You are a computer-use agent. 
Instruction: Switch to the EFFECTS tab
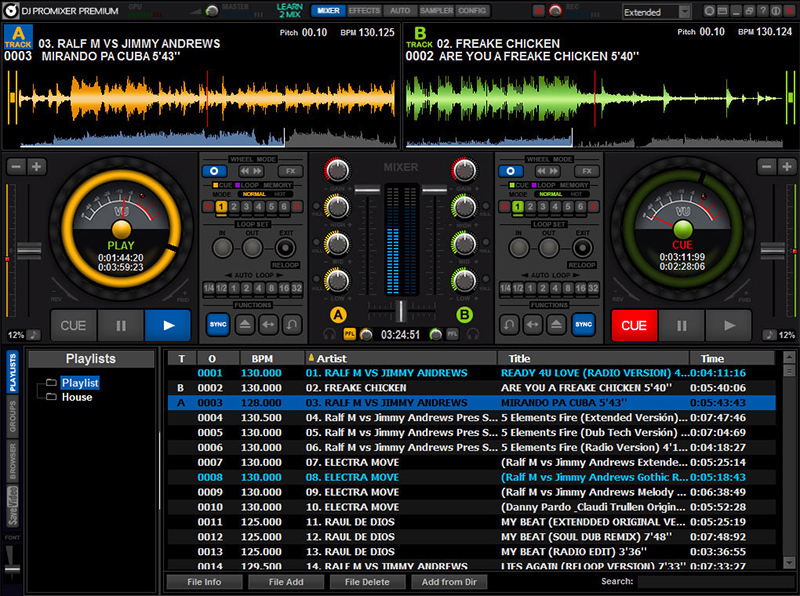364,11
